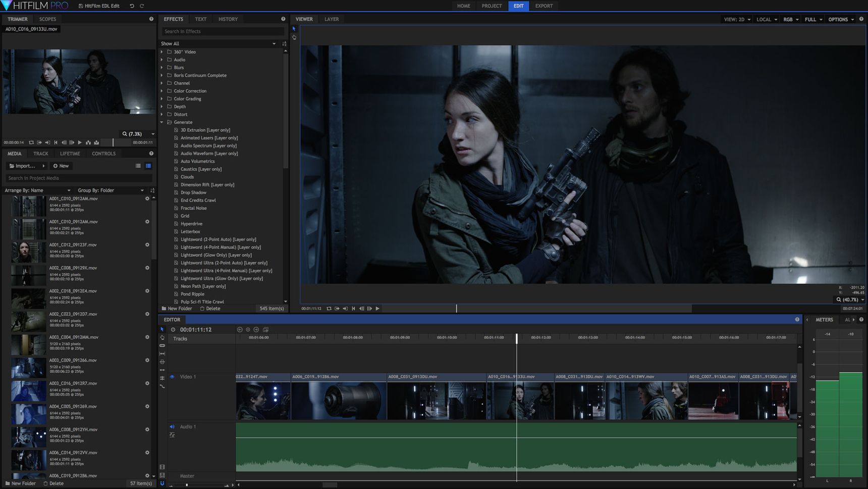Click Delete in the Media panel
The width and height of the screenshot is (868, 489).
click(53, 483)
